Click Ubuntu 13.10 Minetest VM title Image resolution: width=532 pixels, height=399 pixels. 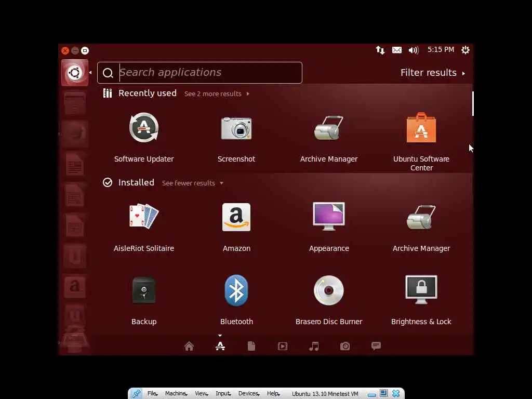point(325,394)
